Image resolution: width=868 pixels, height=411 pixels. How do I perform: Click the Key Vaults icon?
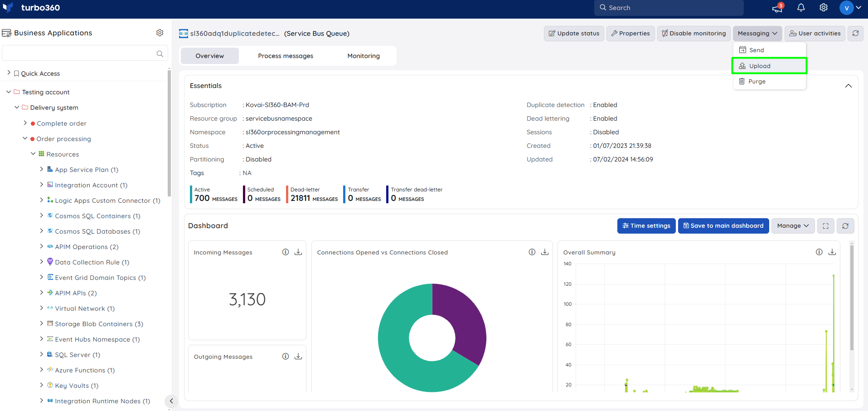50,385
